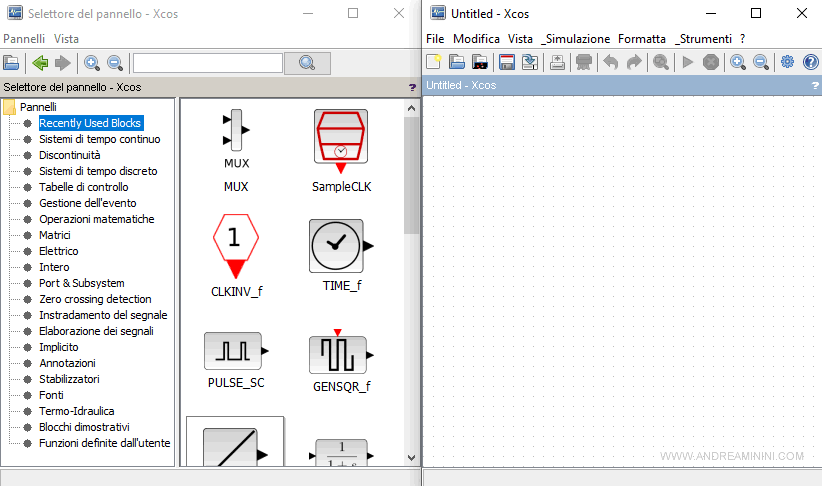Image resolution: width=822 pixels, height=486 pixels.
Task: Open Xcos demonstrations gear icon
Action: 787,62
